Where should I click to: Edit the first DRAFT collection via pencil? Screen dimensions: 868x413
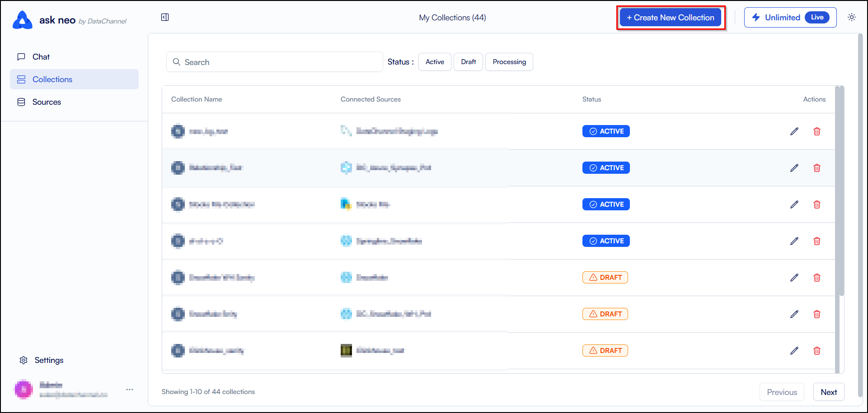794,278
